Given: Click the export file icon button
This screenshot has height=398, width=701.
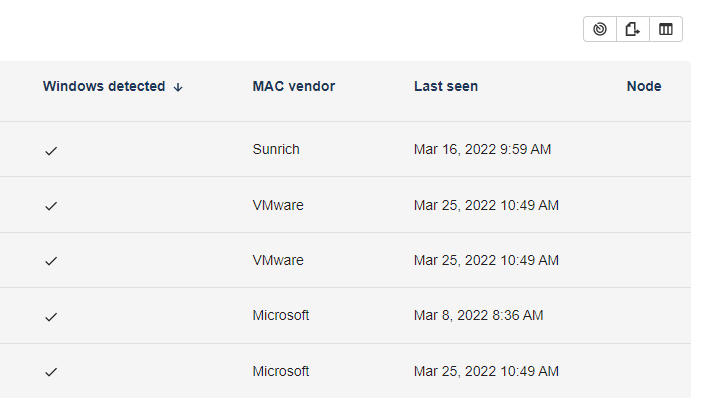Looking at the screenshot, I should [633, 29].
